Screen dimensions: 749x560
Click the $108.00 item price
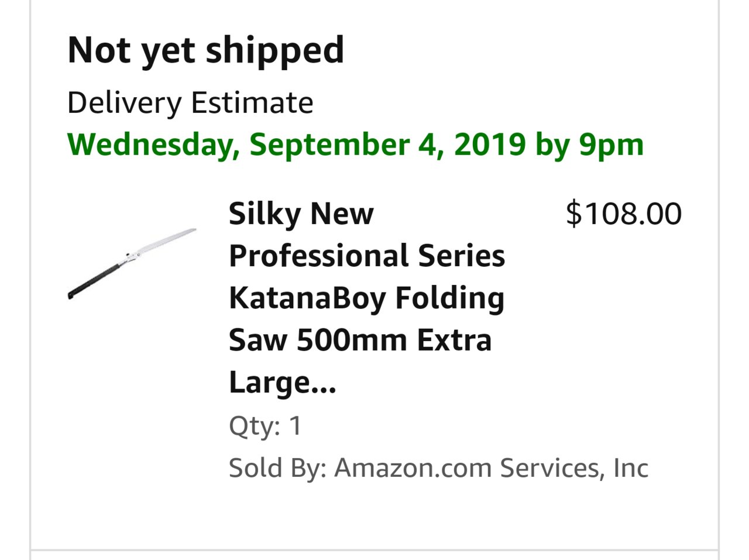[624, 213]
